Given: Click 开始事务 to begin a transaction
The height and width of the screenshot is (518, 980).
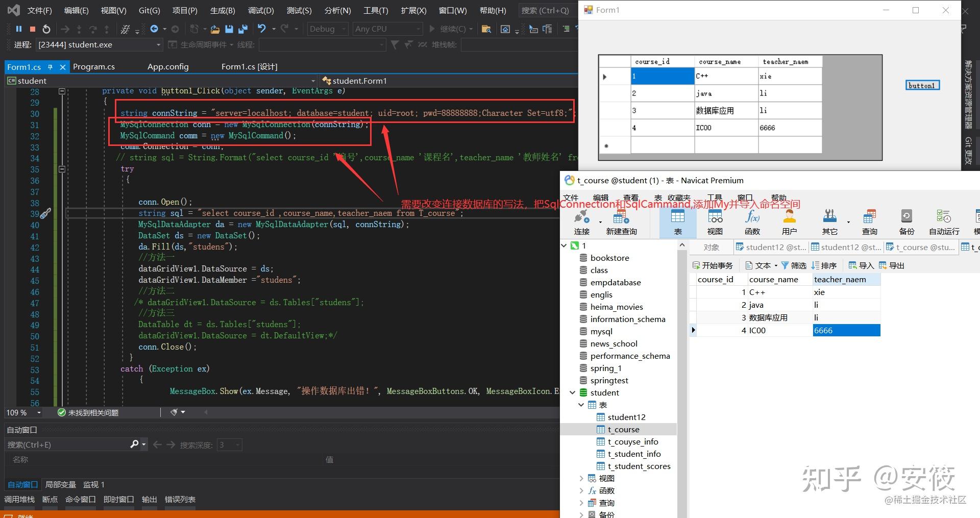Looking at the screenshot, I should click(712, 265).
